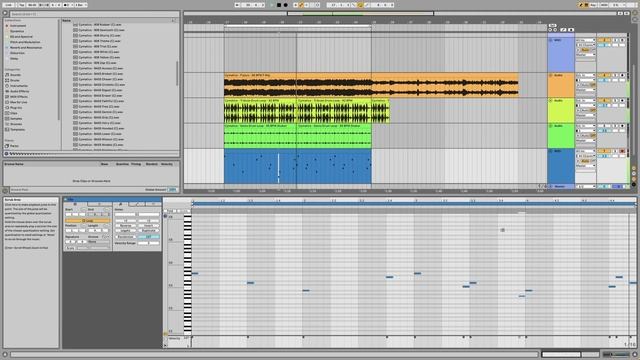Click the Randomize velocity button

[126, 237]
